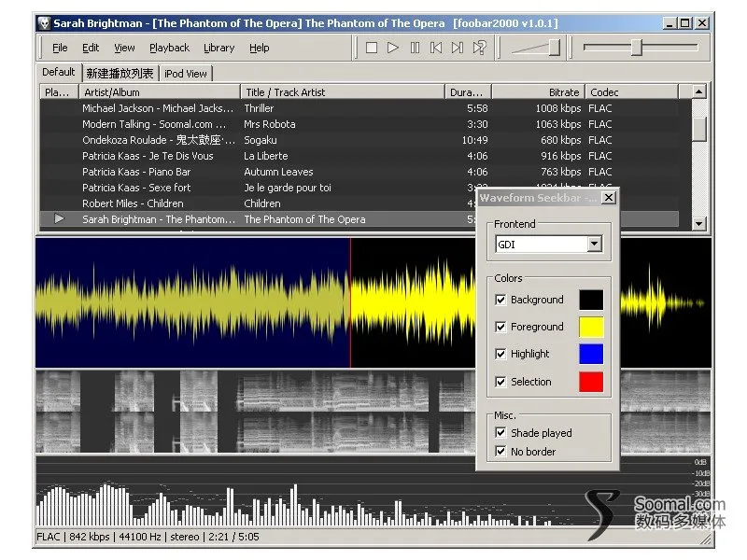The image size is (747, 560).
Task: Click the 1008 kbps bitrate cell
Action: point(557,108)
